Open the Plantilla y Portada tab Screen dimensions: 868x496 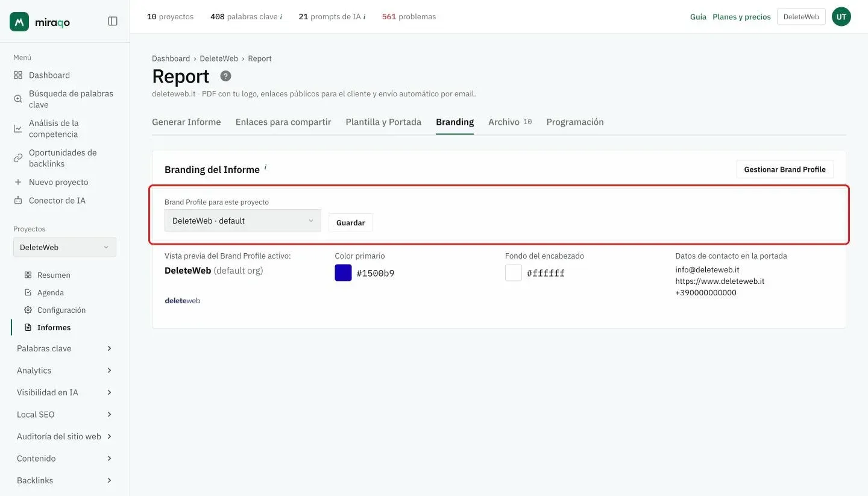click(383, 122)
